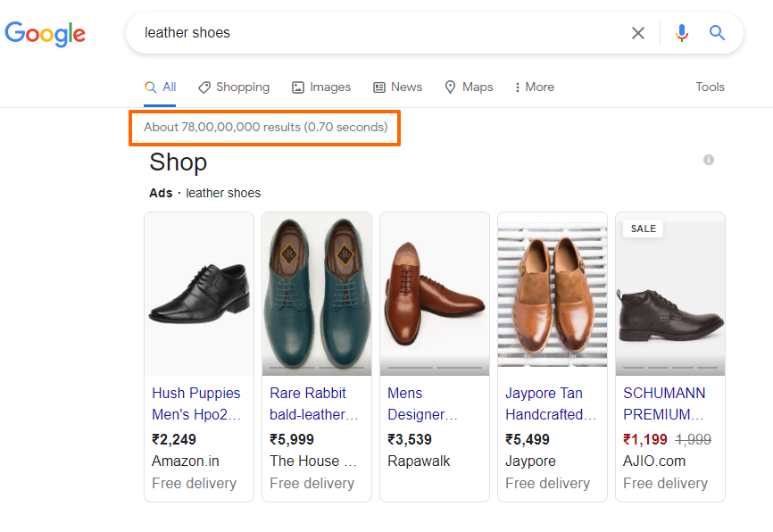Click the News newspaper icon
Viewport: 773px width, 532px height.
click(379, 87)
